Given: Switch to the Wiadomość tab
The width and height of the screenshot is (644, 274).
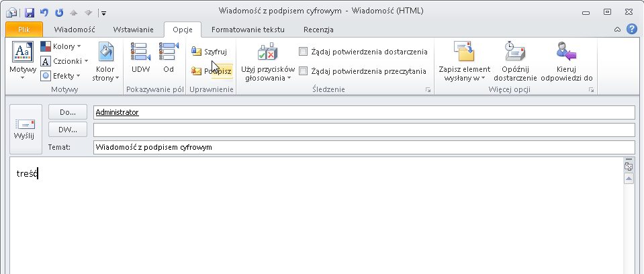Looking at the screenshot, I should point(75,30).
